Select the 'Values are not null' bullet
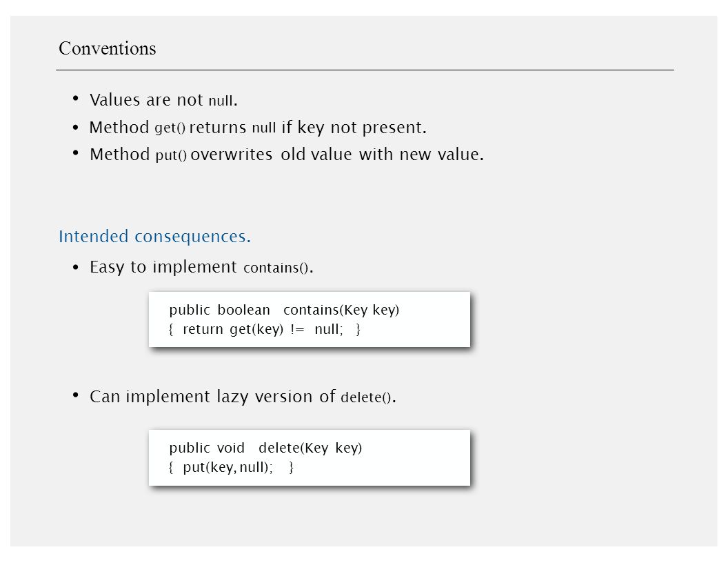The height and width of the screenshot is (563, 728). 163,100
